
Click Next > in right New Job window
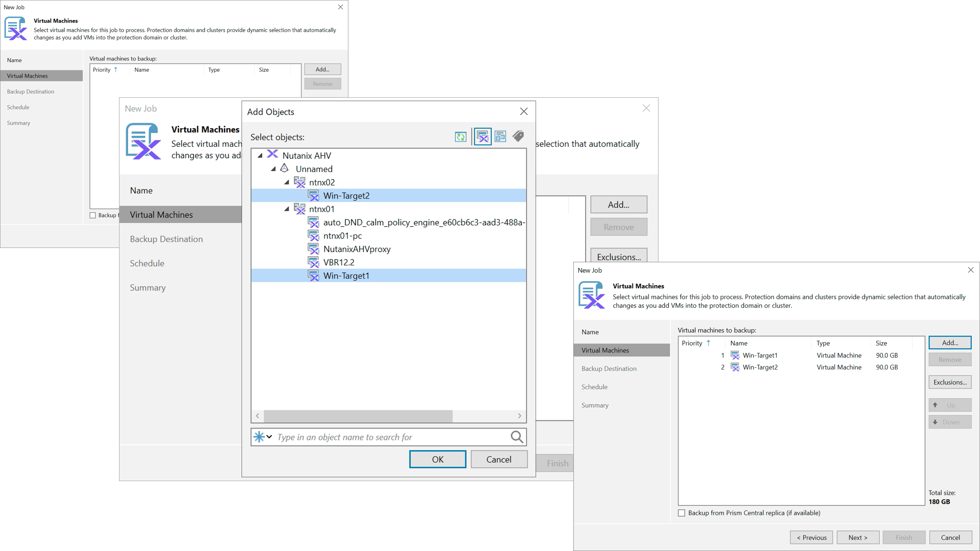[x=858, y=538]
